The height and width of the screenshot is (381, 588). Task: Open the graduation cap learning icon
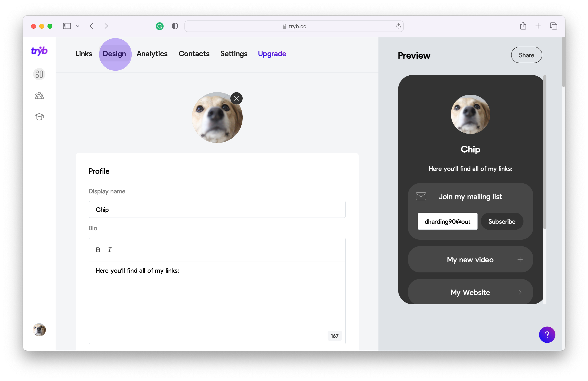pyautogui.click(x=39, y=117)
